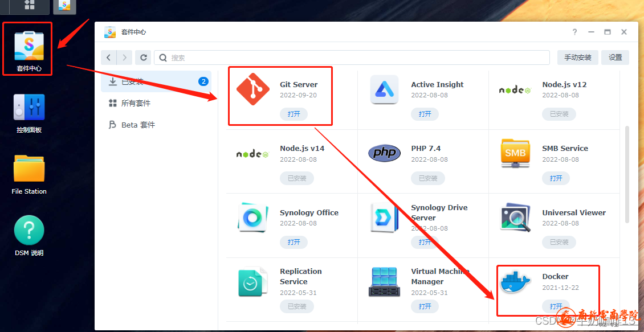Open Virtual Machine Manager with 打开 button
Viewport: 644px width, 332px height.
click(425, 306)
